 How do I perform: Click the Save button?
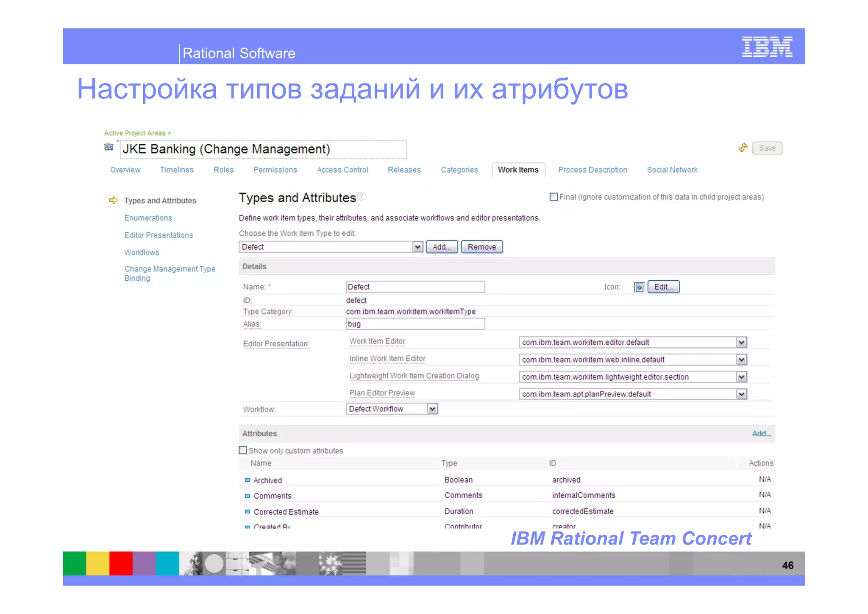767,148
